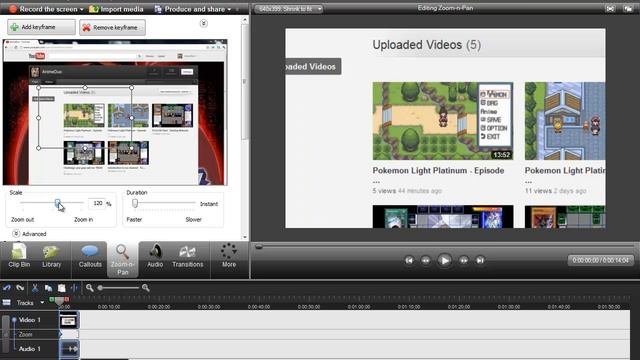This screenshot has width=640, height=360.
Task: Click the Zoom track keyframe marker
Action: [x=61, y=335]
